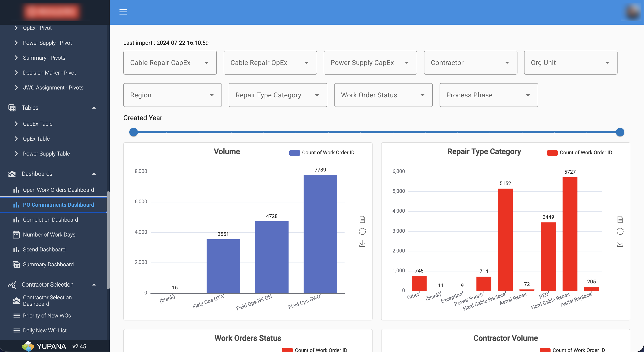
Task: Refresh the Repair Type Category chart
Action: tap(620, 231)
